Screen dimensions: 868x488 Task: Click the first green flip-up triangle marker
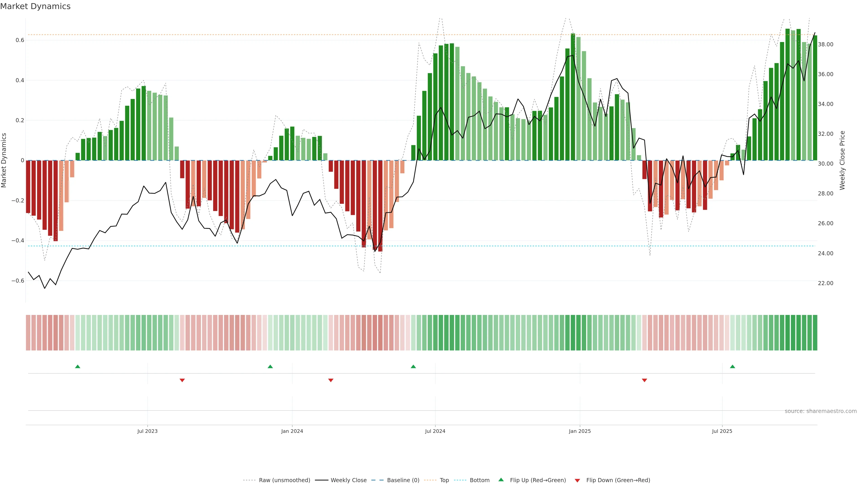78,366
